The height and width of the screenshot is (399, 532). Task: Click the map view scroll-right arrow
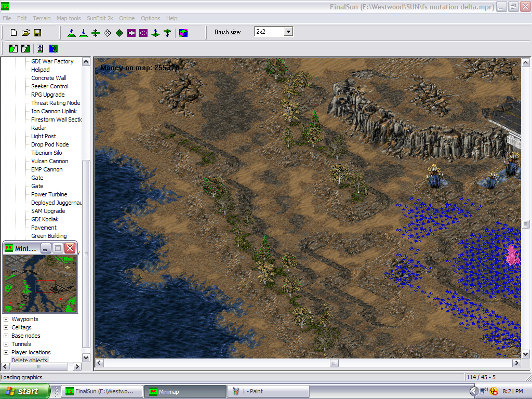coord(517,363)
